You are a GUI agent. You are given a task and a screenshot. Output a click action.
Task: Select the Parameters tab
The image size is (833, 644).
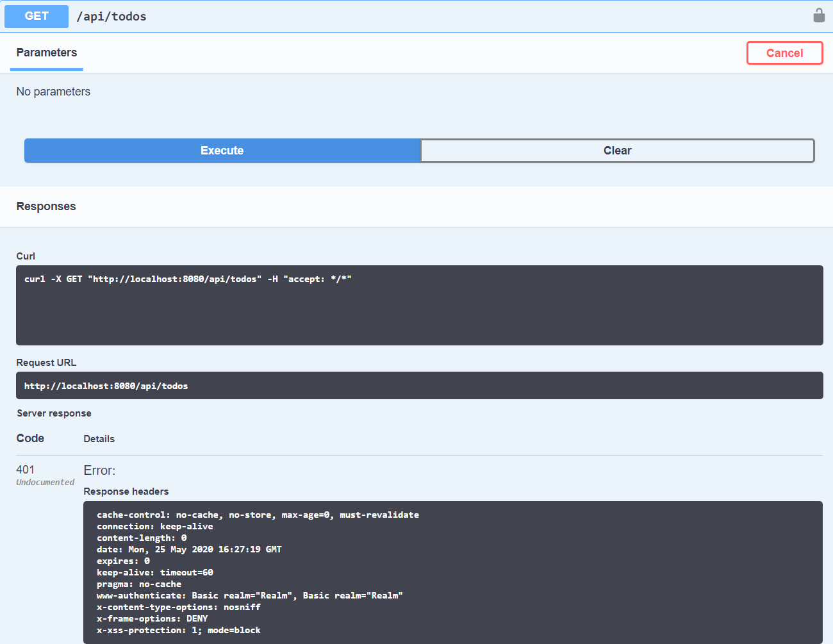click(47, 53)
